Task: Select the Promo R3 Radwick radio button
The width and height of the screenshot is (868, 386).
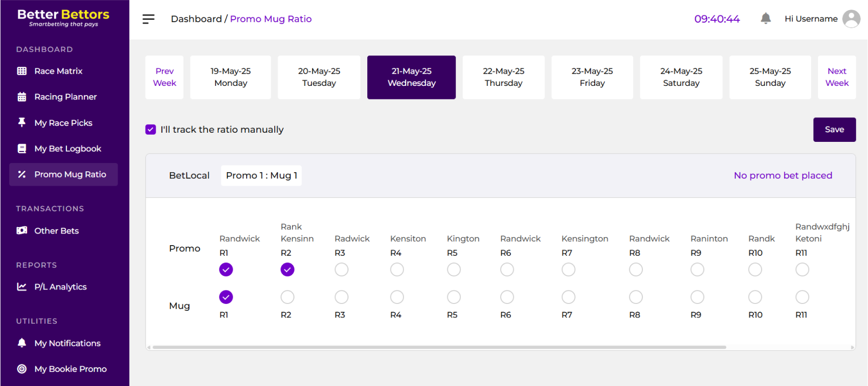Action: coord(341,269)
